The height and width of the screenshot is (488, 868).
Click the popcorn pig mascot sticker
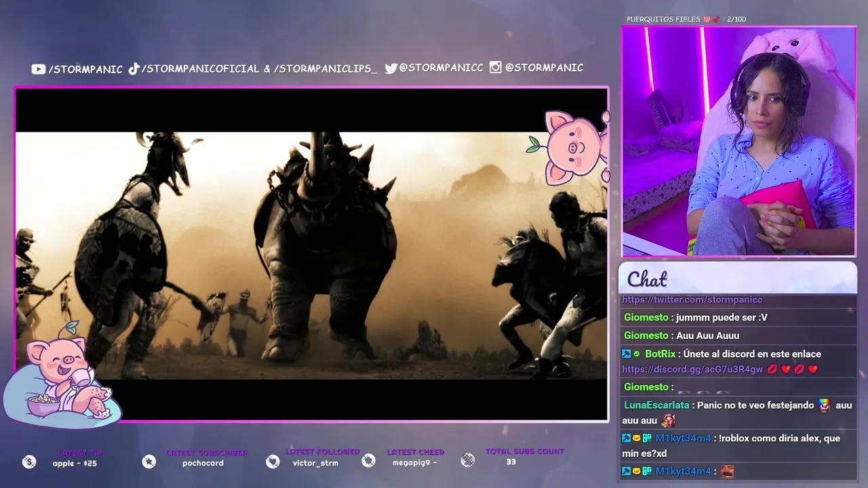click(62, 377)
